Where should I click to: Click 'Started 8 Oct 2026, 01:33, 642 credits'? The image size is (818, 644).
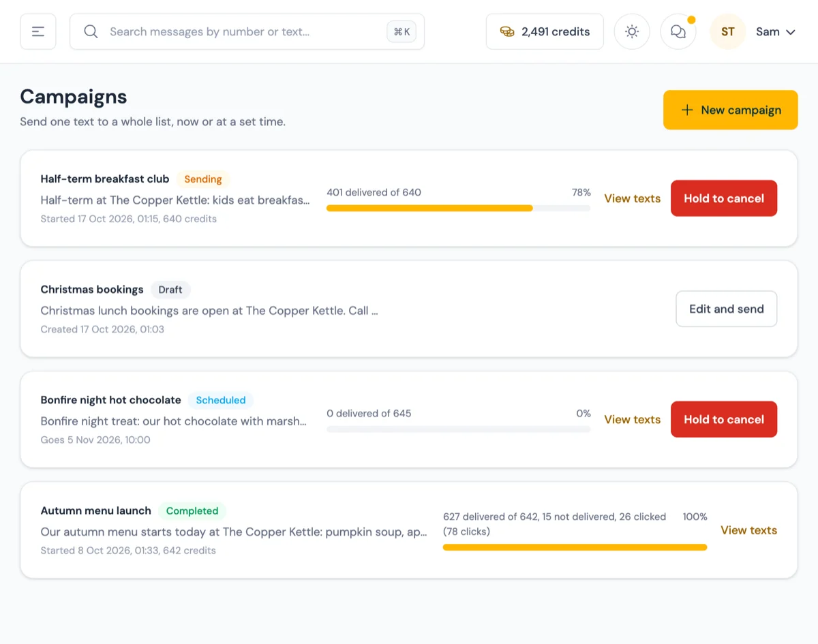click(128, 550)
